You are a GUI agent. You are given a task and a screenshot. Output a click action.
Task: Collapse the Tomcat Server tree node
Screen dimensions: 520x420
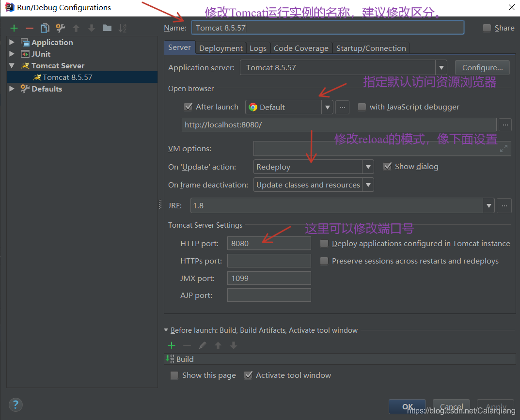(12, 65)
